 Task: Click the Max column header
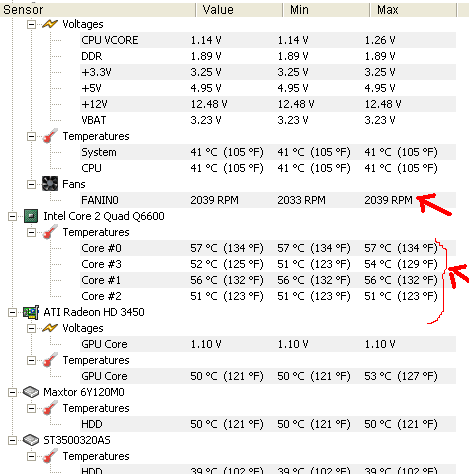413,10
